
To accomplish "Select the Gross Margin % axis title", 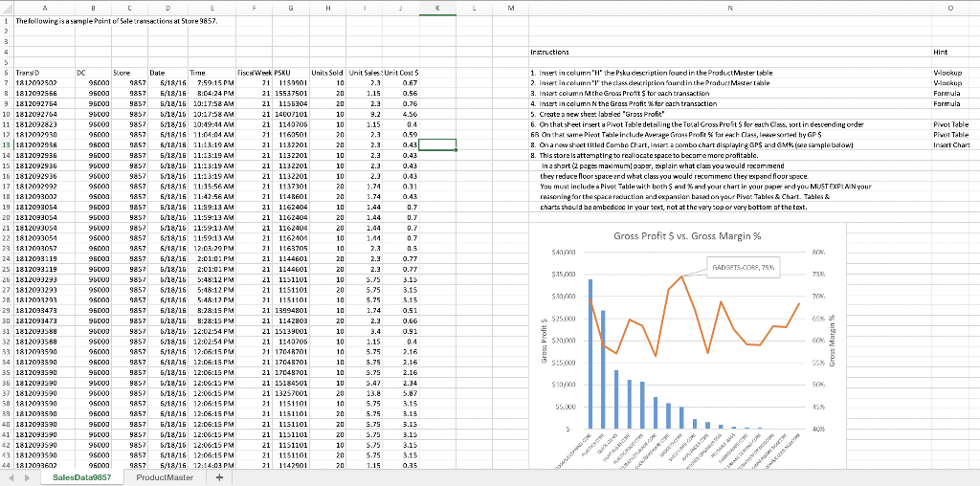I will [834, 339].
